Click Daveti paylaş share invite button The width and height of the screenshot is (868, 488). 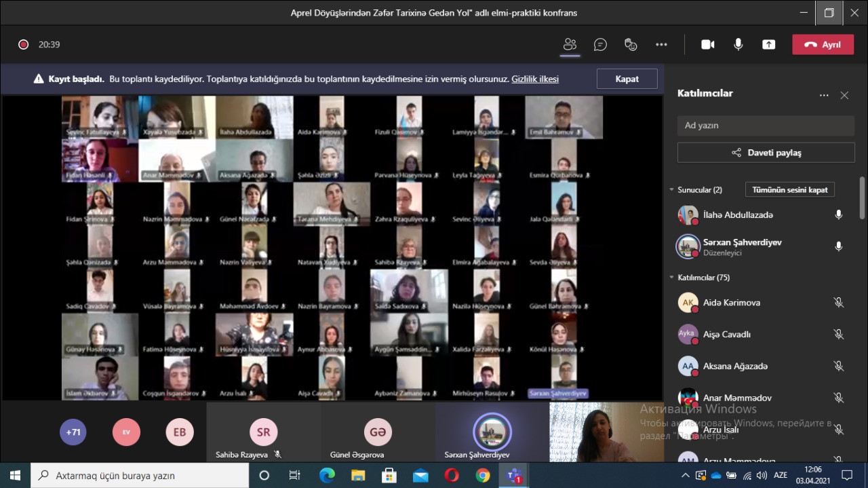pyautogui.click(x=766, y=153)
